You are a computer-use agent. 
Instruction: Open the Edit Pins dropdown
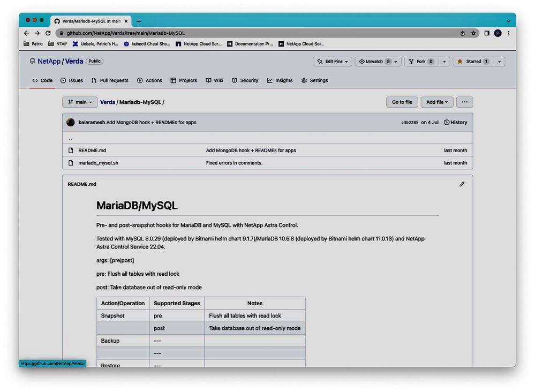333,62
